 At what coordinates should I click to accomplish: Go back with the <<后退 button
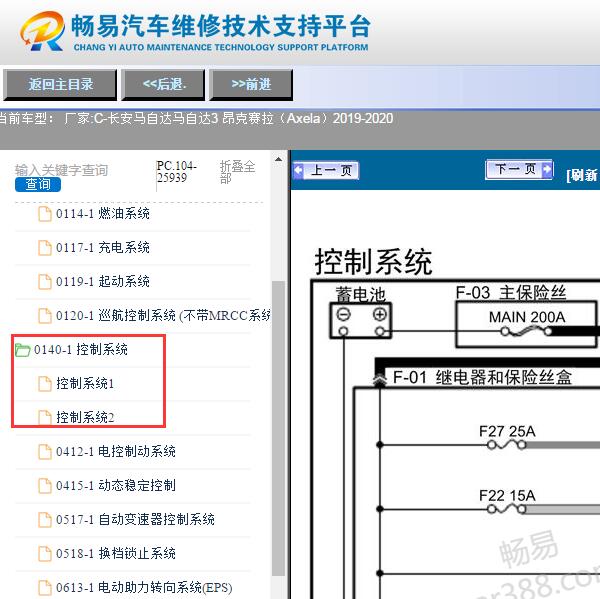163,85
